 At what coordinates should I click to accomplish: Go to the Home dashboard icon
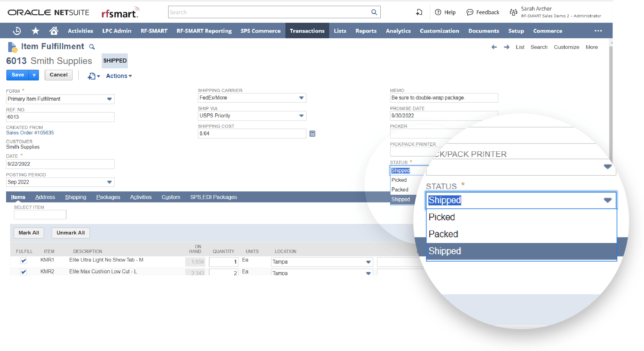(x=54, y=30)
